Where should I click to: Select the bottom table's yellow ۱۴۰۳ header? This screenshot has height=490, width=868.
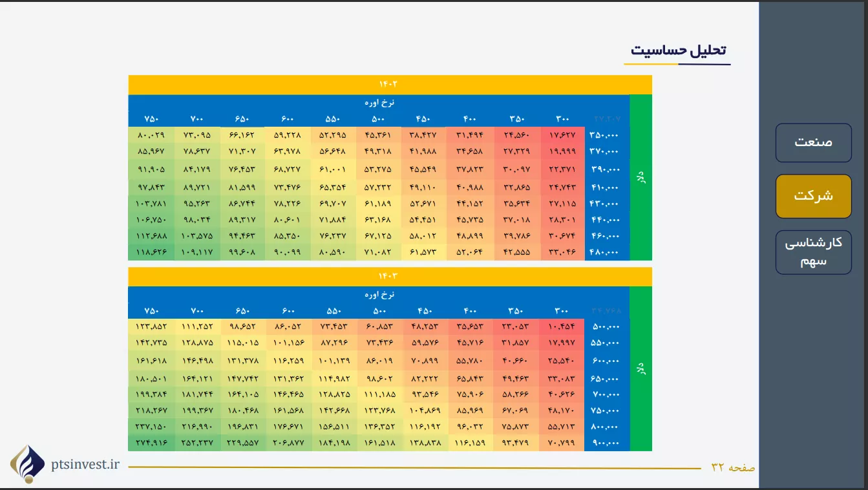point(390,277)
